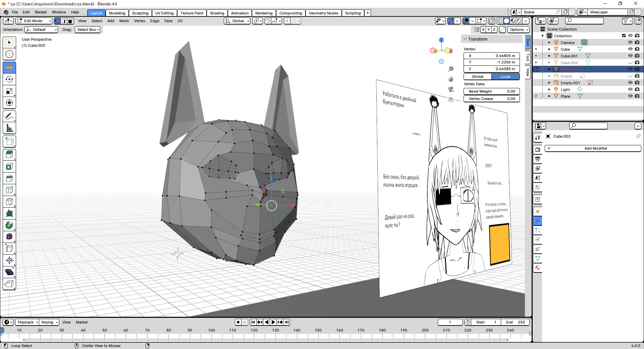Uncheck the Collection exclude checkbox

pos(624,36)
